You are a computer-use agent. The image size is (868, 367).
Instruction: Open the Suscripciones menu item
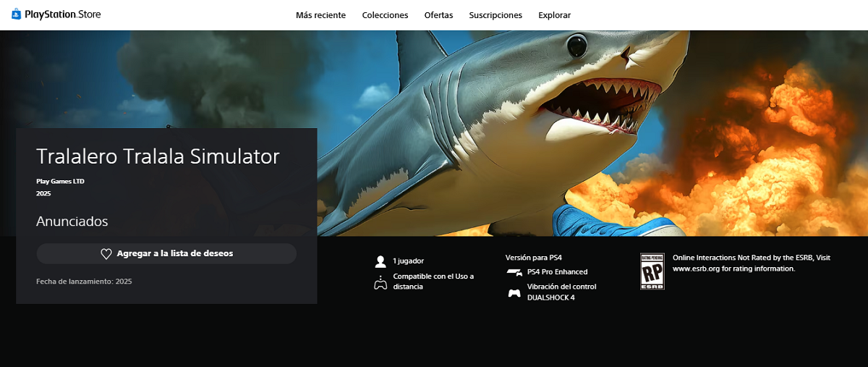495,15
